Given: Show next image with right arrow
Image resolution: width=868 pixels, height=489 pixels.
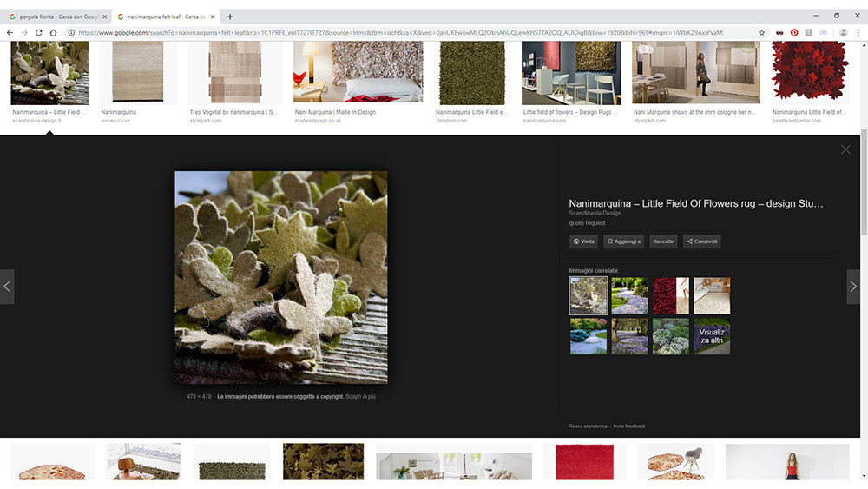Looking at the screenshot, I should pyautogui.click(x=853, y=287).
